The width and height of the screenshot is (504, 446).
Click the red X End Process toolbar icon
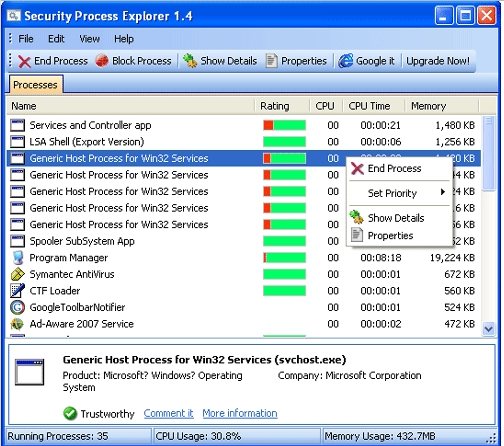(24, 61)
